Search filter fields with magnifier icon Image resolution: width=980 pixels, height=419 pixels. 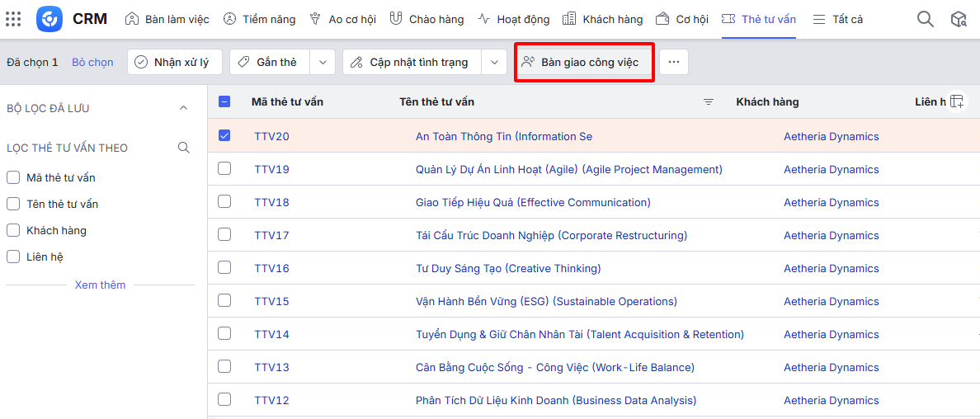[184, 148]
